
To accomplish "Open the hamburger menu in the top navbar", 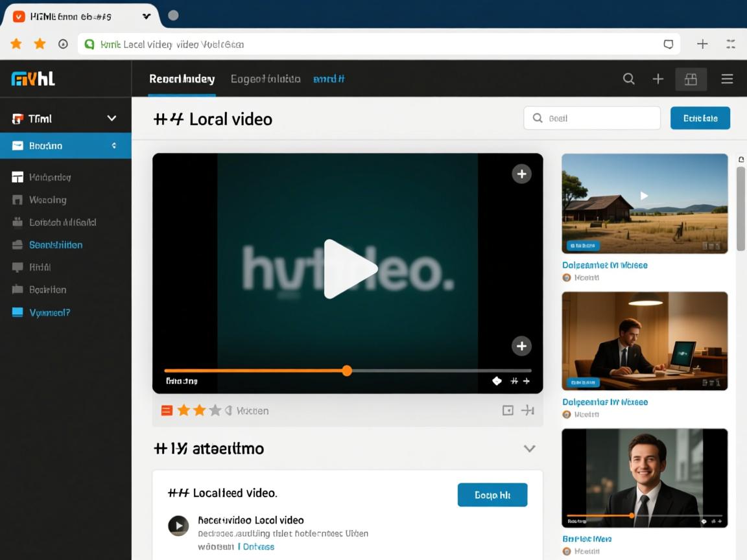I will [x=727, y=79].
